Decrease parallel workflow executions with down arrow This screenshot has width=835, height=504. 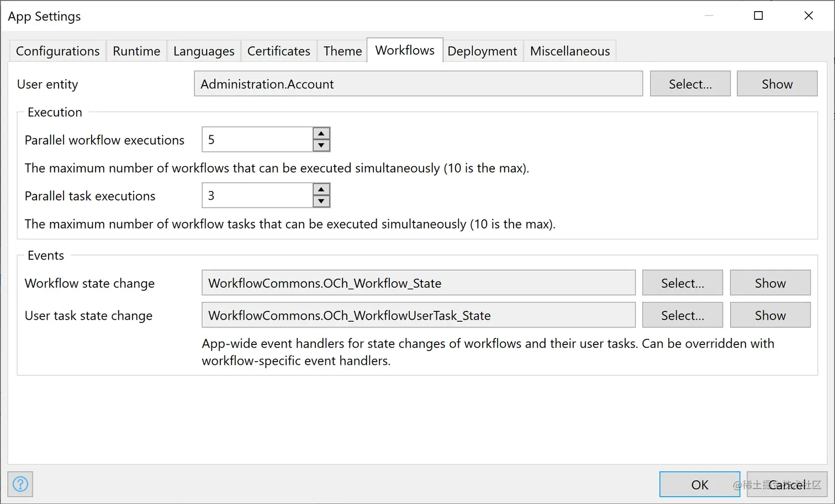321,146
